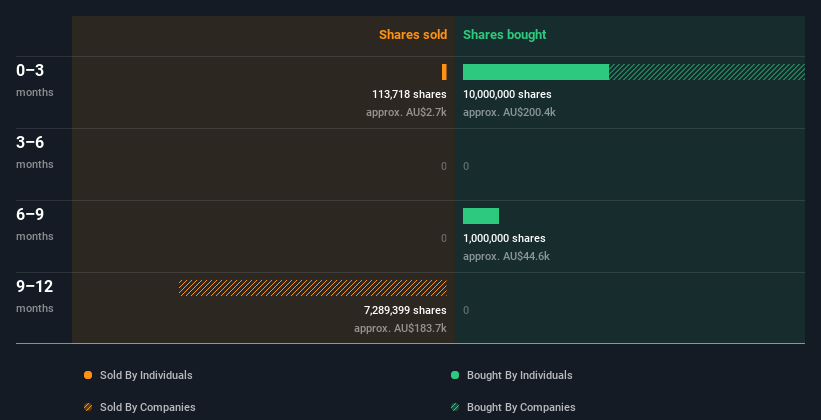Click the 3–6 months row label
Viewport: 821px width, 420px height.
click(x=35, y=152)
